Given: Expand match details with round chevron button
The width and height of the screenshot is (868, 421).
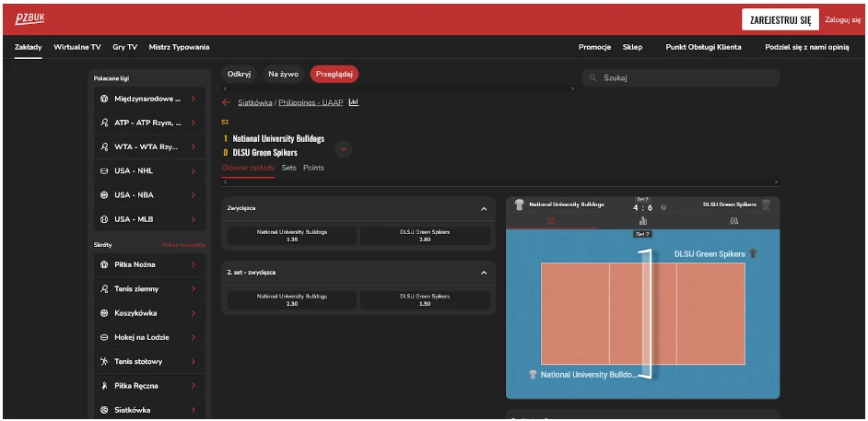Looking at the screenshot, I should [343, 149].
